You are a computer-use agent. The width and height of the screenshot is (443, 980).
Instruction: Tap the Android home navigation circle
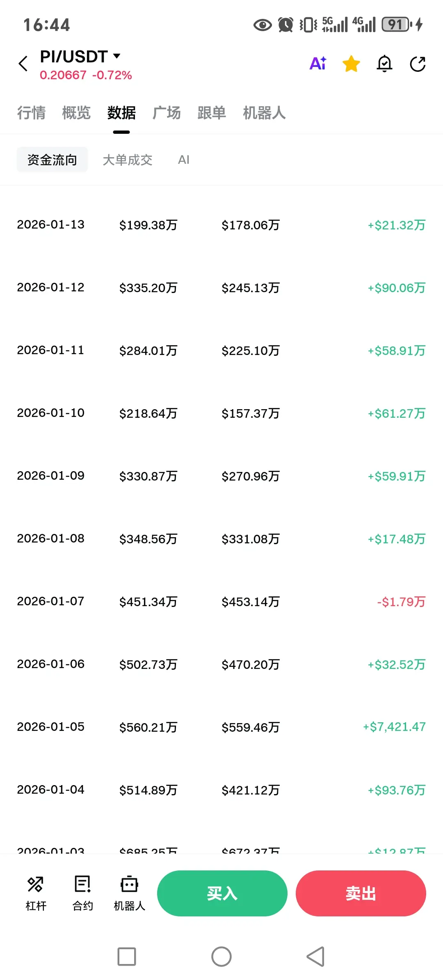(x=221, y=957)
